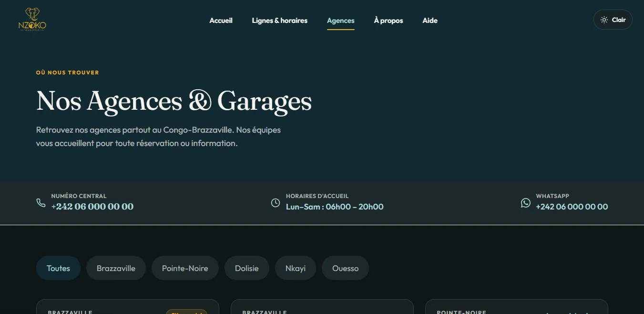Screen dimensions: 644x314
Task: Click the Retrouvez nos agences description paragraph
Action: pyautogui.click(x=158, y=136)
